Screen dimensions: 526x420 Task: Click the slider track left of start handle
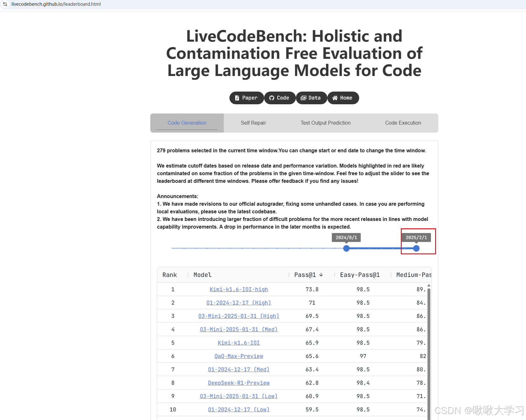click(257, 248)
